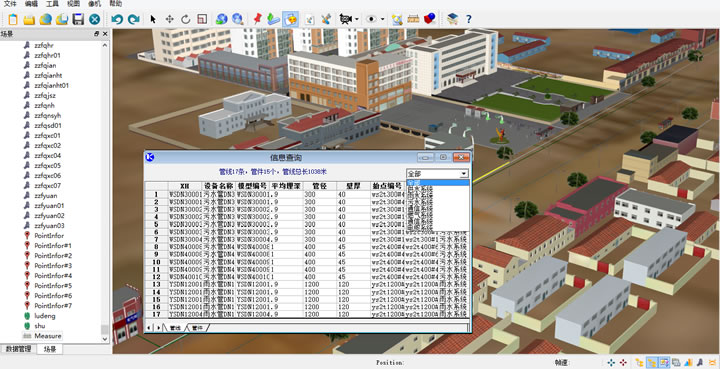Click the redo arrow toolbar icon
Image resolution: width=720 pixels, height=369 pixels.
click(134, 19)
